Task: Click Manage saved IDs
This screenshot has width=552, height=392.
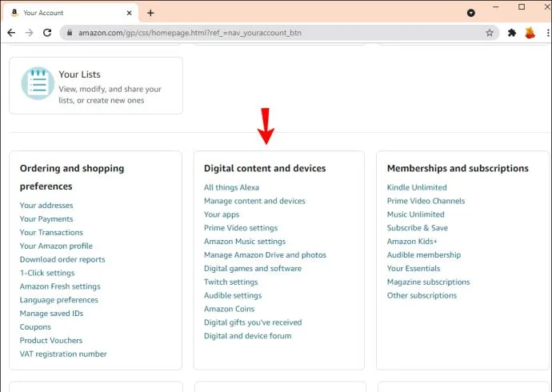Action: [x=51, y=314]
